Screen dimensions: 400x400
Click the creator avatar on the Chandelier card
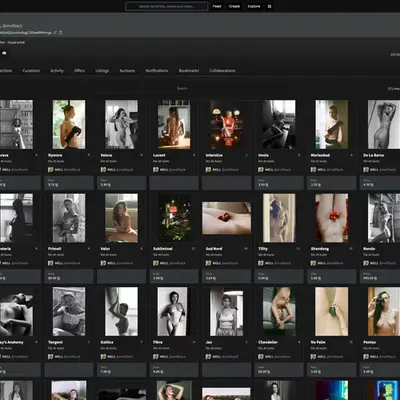(x=261, y=357)
